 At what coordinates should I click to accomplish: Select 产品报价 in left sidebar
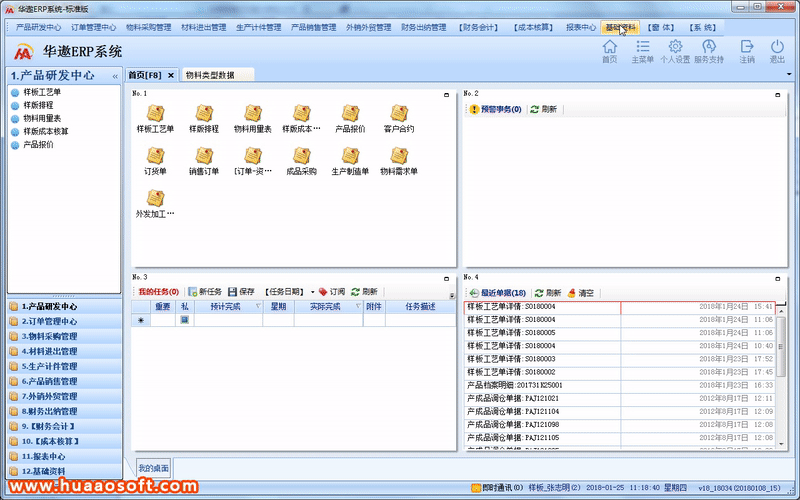click(38, 144)
